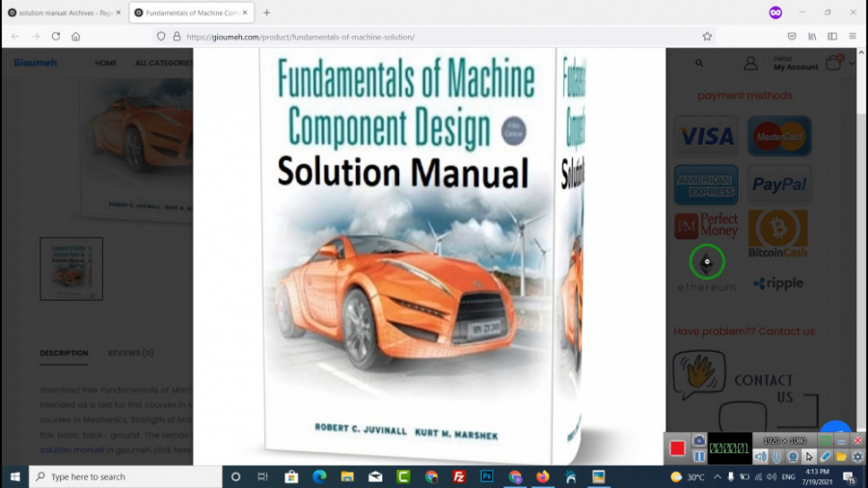Toggle system sound recording speaker icon
Viewport: 868px width, 488px height.
click(761, 456)
